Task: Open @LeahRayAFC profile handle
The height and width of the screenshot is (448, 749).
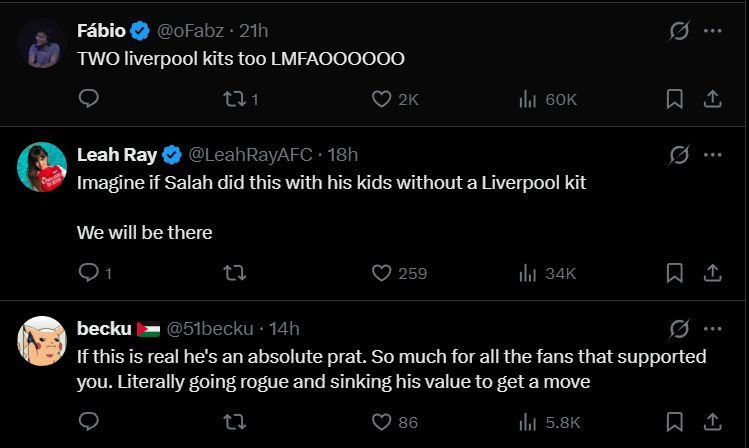Action: click(250, 155)
